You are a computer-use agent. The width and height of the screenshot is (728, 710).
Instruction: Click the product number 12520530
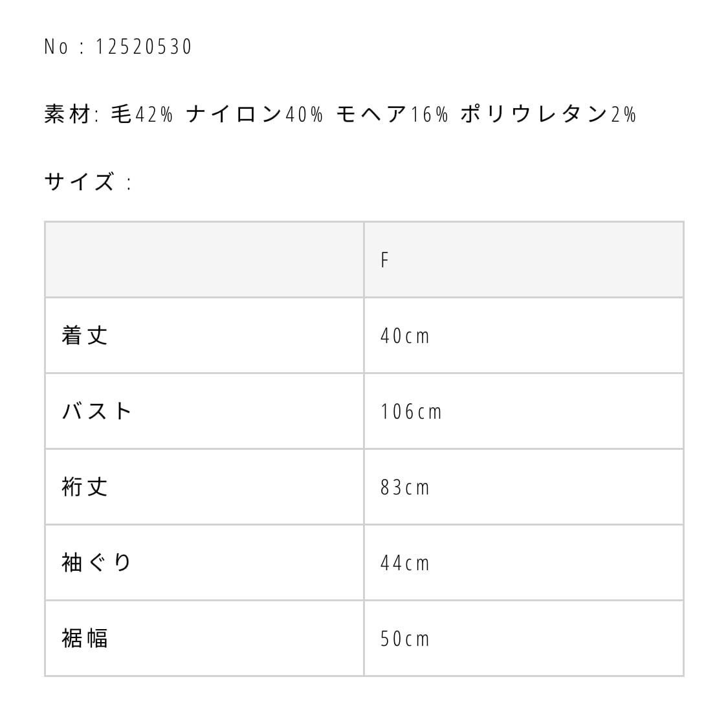tap(144, 47)
